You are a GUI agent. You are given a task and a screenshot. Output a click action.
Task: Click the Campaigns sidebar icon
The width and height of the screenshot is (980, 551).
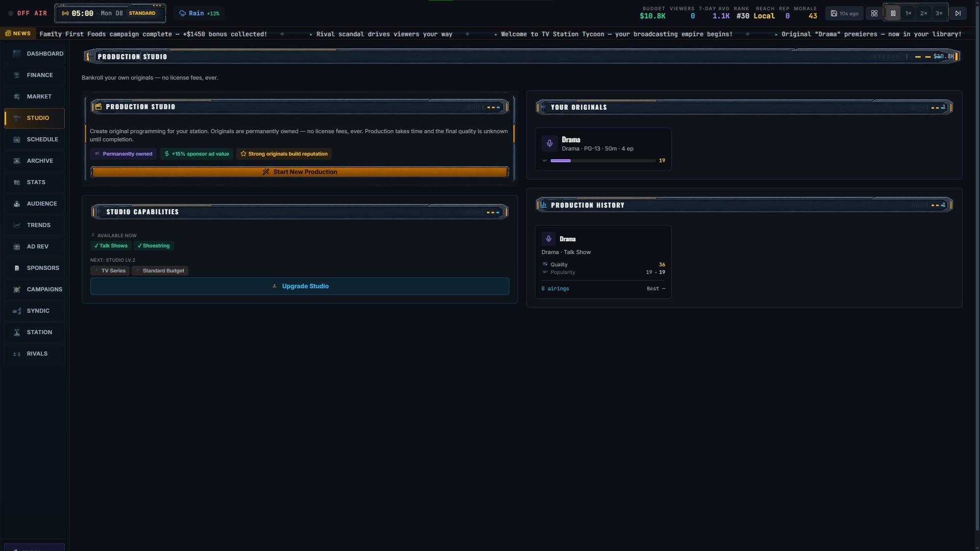click(x=17, y=289)
